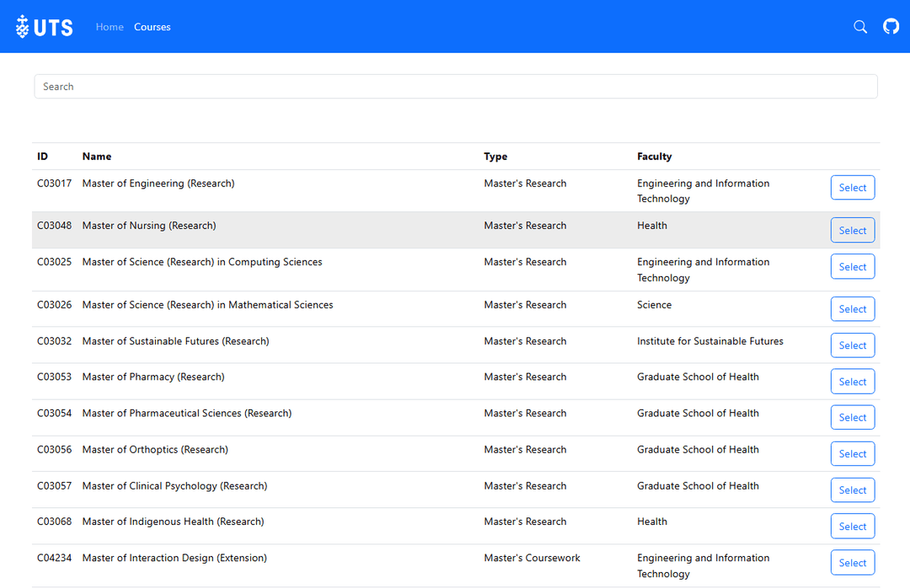Select Master of Nursing (Research) course
The height and width of the screenshot is (588, 910).
pos(852,230)
